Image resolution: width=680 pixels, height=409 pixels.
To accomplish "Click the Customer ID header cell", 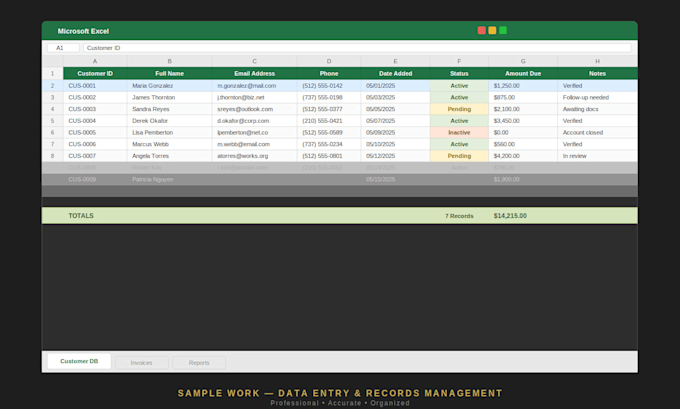I will click(95, 73).
